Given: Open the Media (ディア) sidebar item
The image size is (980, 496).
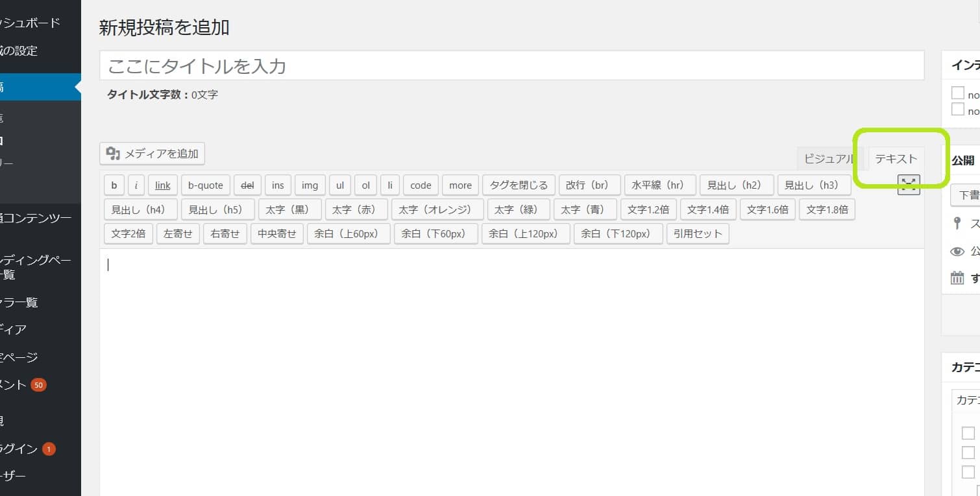Looking at the screenshot, I should point(40,329).
